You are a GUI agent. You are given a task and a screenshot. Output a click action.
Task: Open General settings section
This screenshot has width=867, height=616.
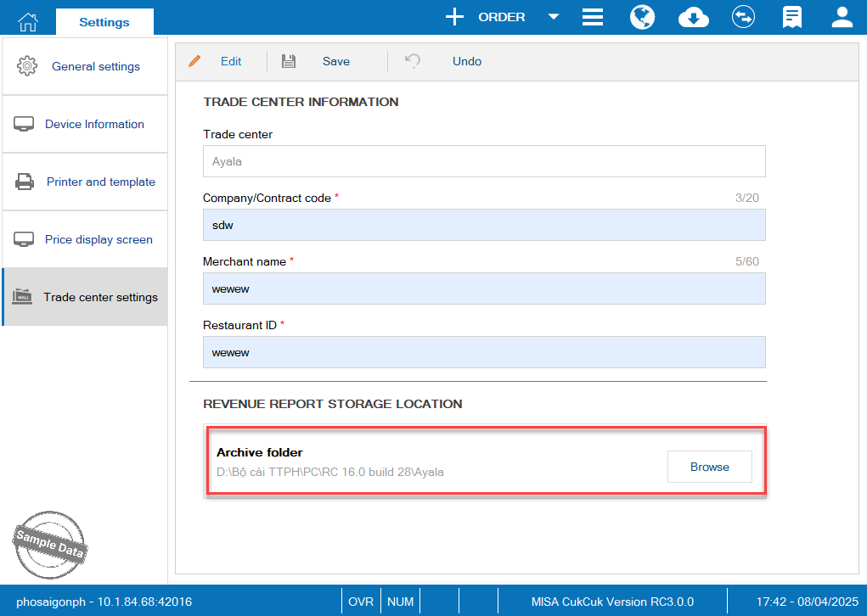85,66
